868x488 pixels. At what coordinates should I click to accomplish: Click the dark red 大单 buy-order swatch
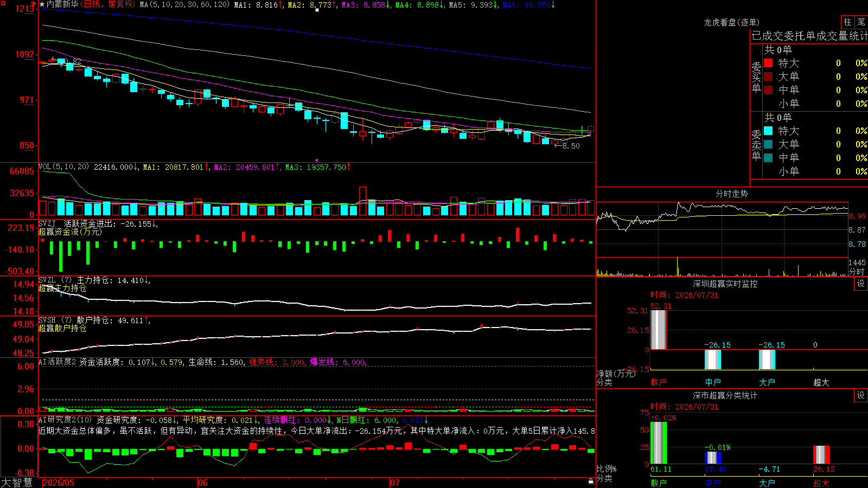(x=768, y=76)
